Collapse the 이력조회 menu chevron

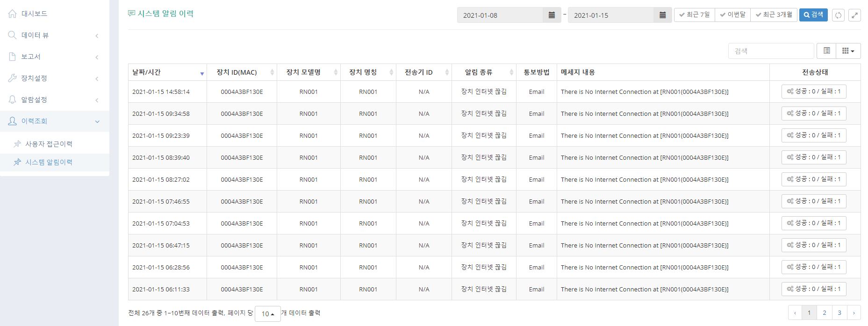(x=97, y=121)
